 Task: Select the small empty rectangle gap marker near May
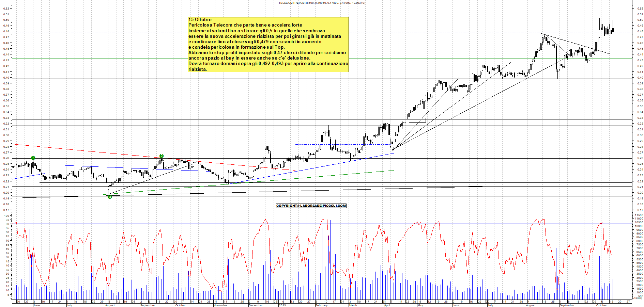417,120
